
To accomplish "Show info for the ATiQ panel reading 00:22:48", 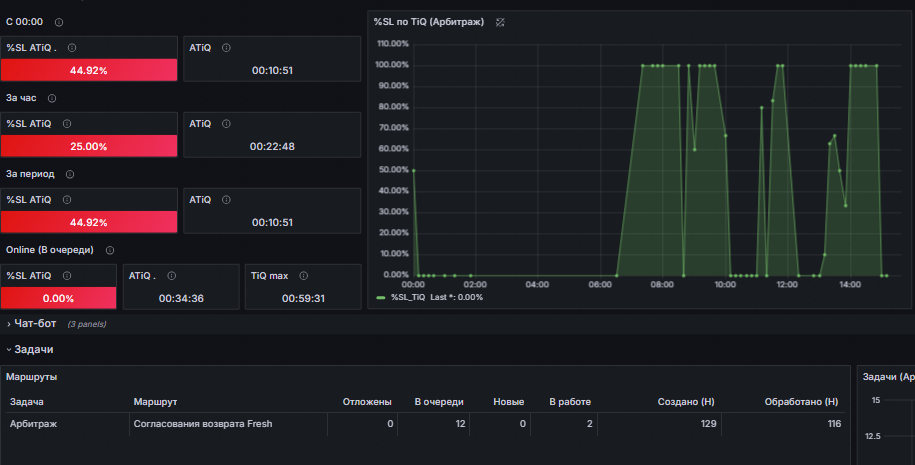I will [x=226, y=124].
